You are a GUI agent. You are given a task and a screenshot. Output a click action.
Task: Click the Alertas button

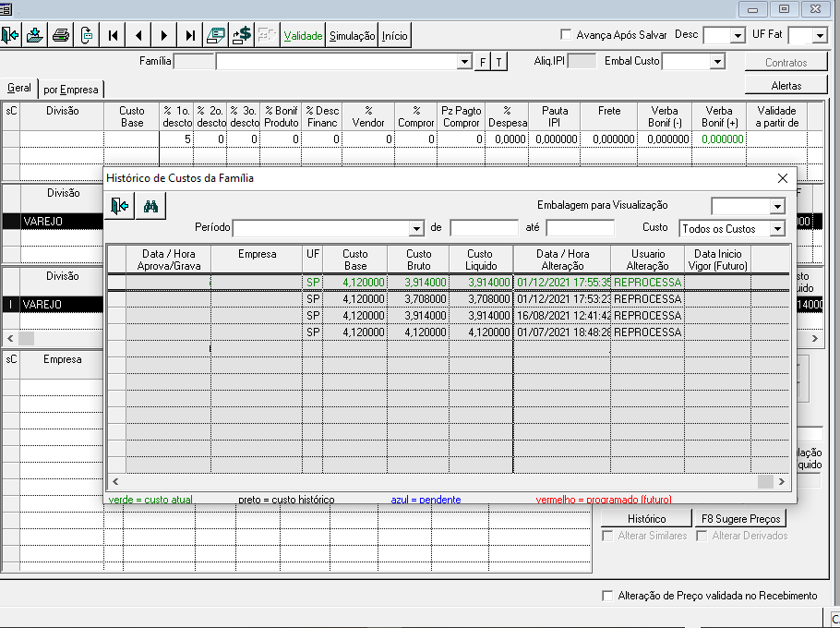coord(786,86)
